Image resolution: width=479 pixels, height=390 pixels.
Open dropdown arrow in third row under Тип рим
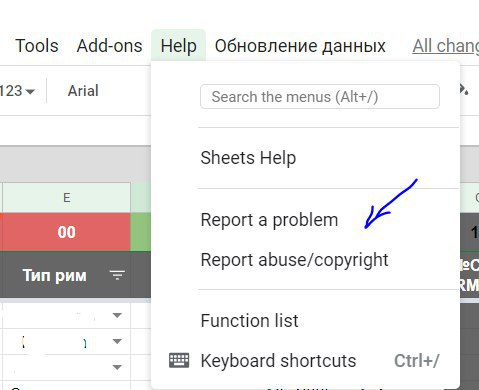pos(117,367)
